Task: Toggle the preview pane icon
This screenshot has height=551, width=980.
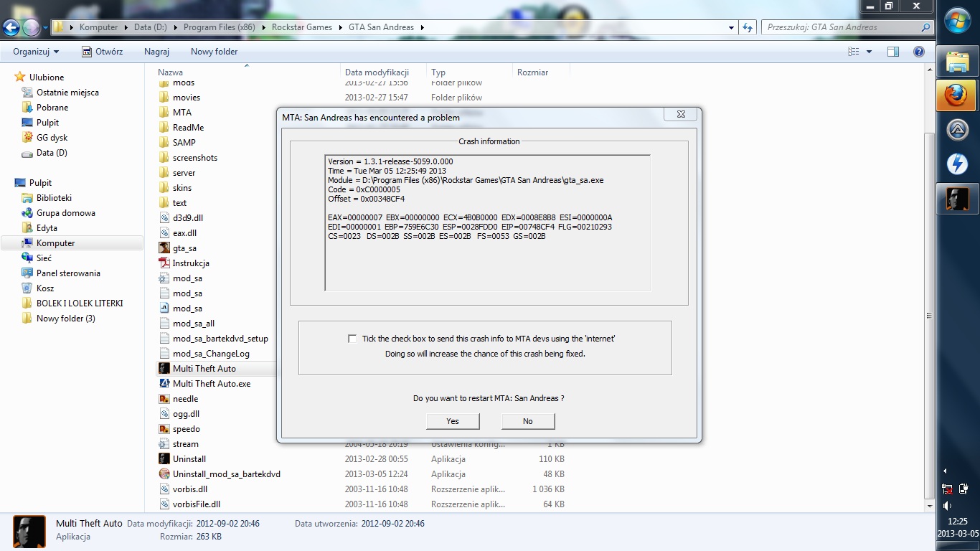Action: point(893,52)
